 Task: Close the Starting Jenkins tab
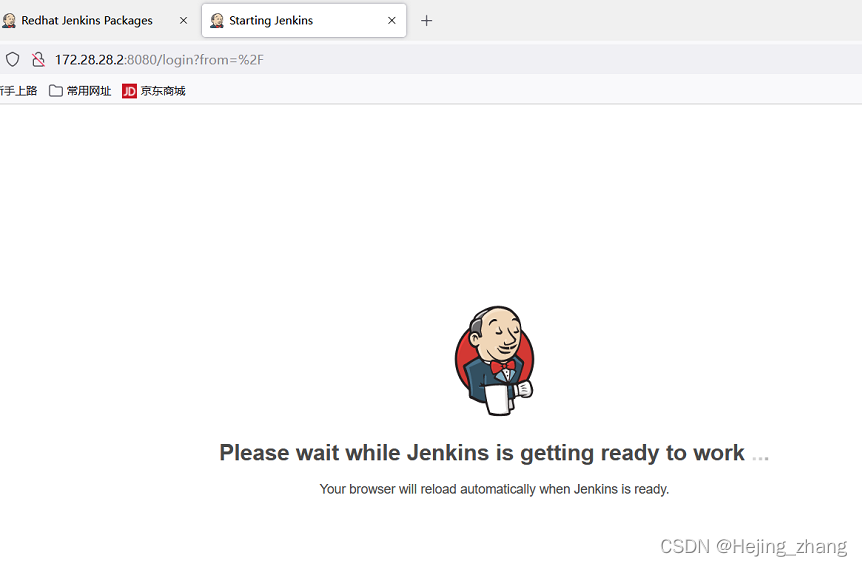pos(392,21)
